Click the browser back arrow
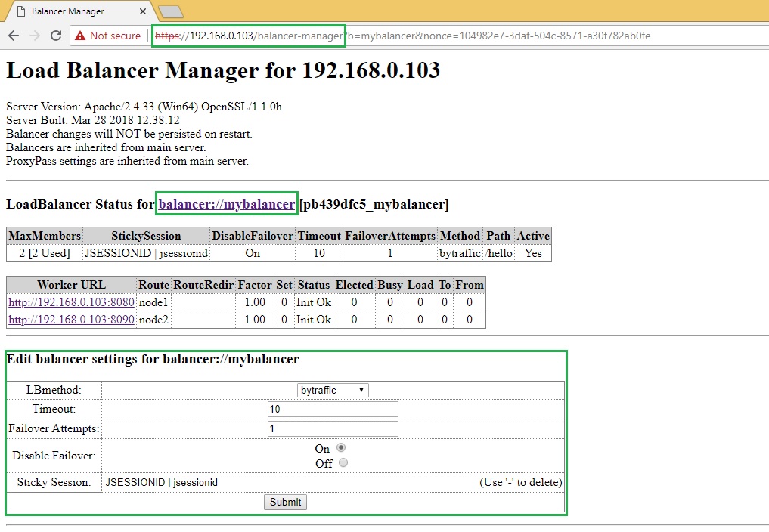The width and height of the screenshot is (769, 532). coord(14,35)
